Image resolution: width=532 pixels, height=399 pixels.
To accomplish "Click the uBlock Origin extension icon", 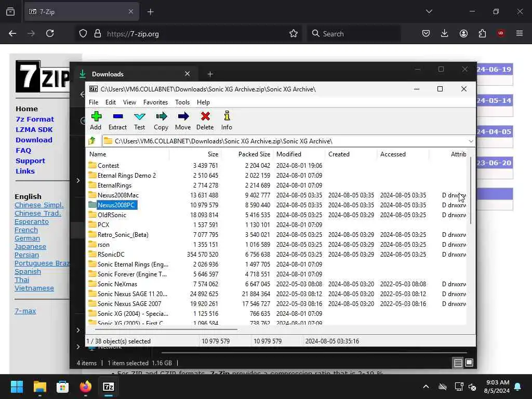I will [501, 33].
